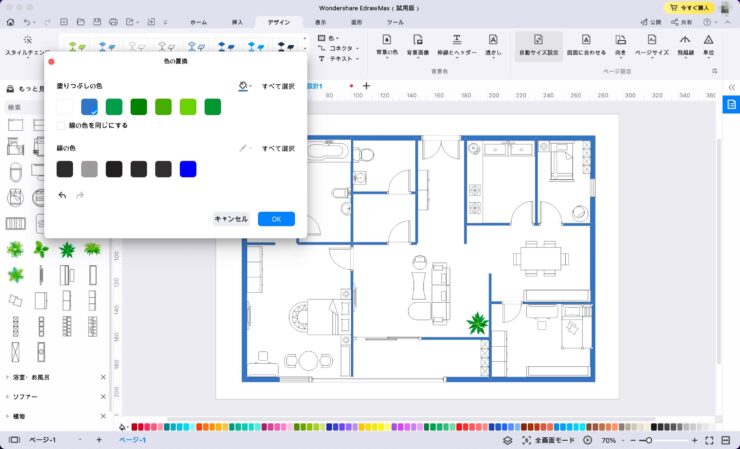This screenshot has width=740, height=449.
Task: Click the fill bucket icon beside 塗りつぶしの色
Action: 243,88
